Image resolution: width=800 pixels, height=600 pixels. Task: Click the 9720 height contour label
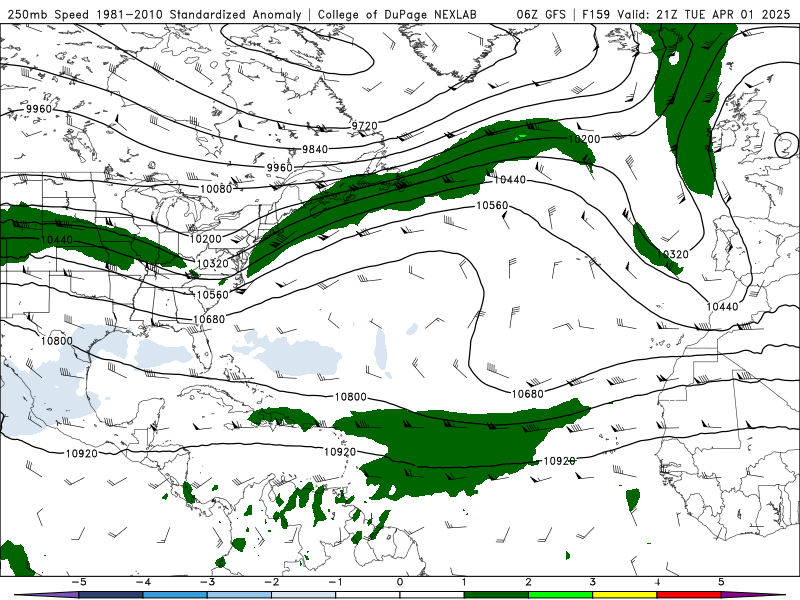(364, 126)
